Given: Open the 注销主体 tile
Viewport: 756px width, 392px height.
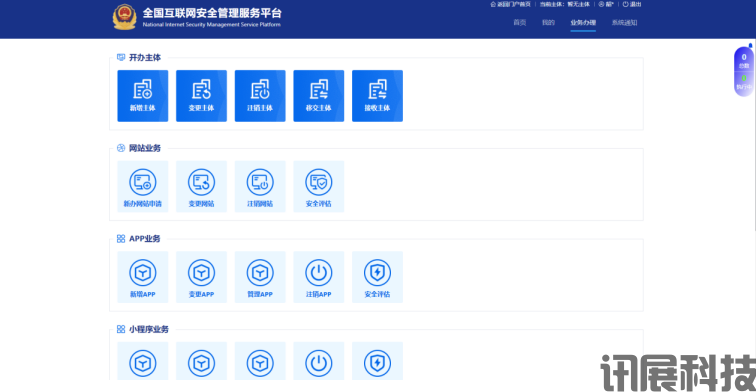Looking at the screenshot, I should click(260, 95).
